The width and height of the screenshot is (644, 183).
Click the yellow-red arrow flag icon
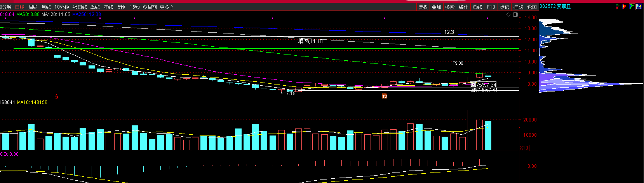point(625,7)
